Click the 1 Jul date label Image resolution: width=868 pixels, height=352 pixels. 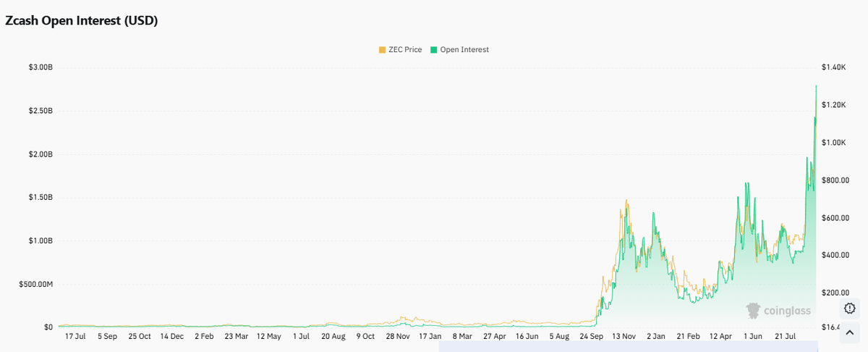tap(302, 337)
